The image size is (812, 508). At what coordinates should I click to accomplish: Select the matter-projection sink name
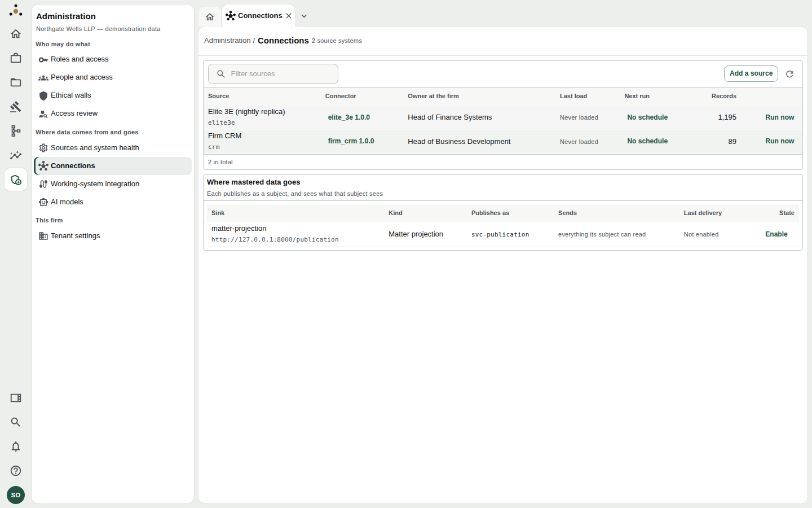(239, 229)
